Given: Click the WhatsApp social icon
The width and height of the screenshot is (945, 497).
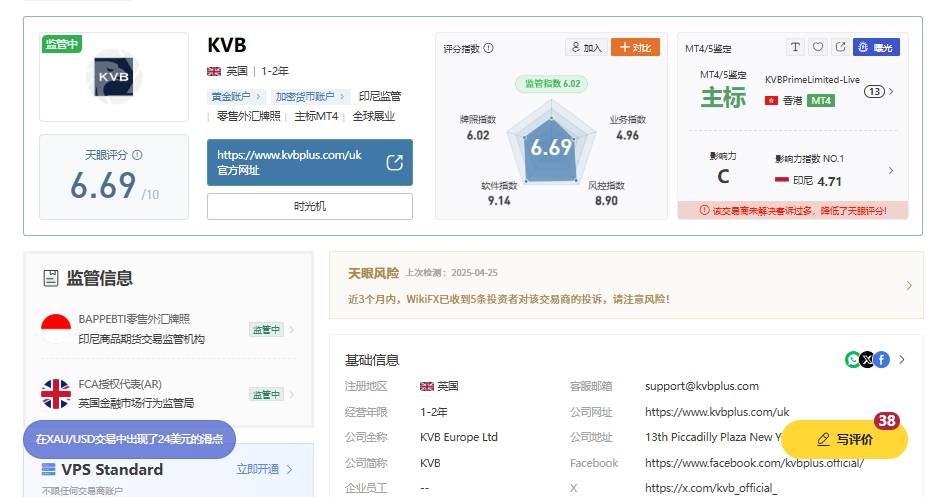Looking at the screenshot, I should click(853, 360).
